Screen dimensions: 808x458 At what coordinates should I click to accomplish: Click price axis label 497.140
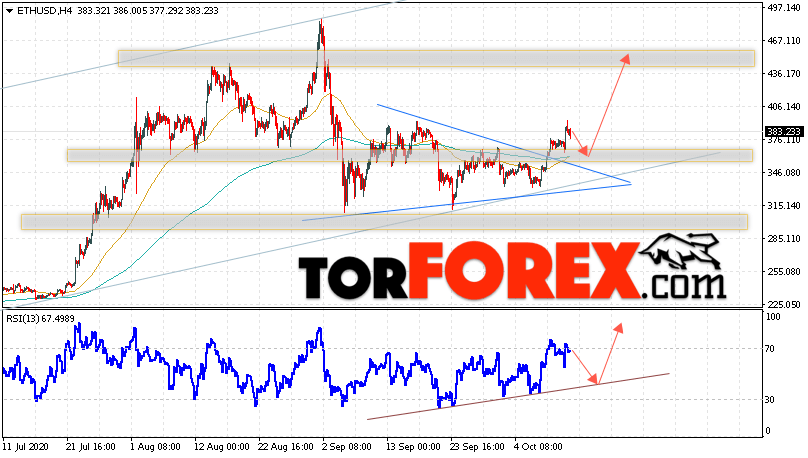[784, 8]
